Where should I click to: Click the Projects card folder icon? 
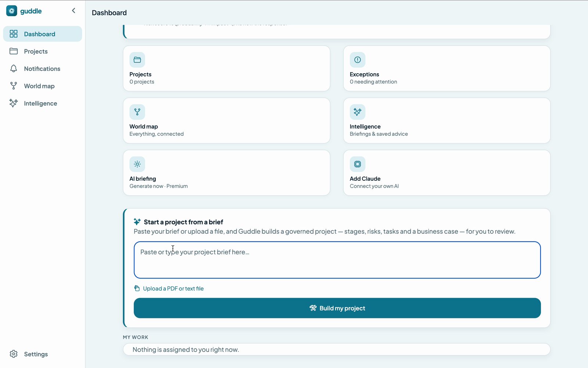coord(137,60)
